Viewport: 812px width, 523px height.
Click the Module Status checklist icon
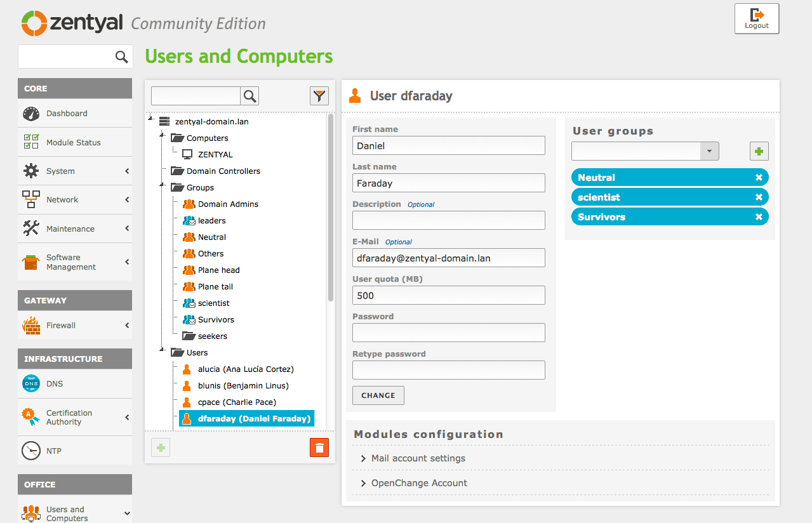coord(31,142)
